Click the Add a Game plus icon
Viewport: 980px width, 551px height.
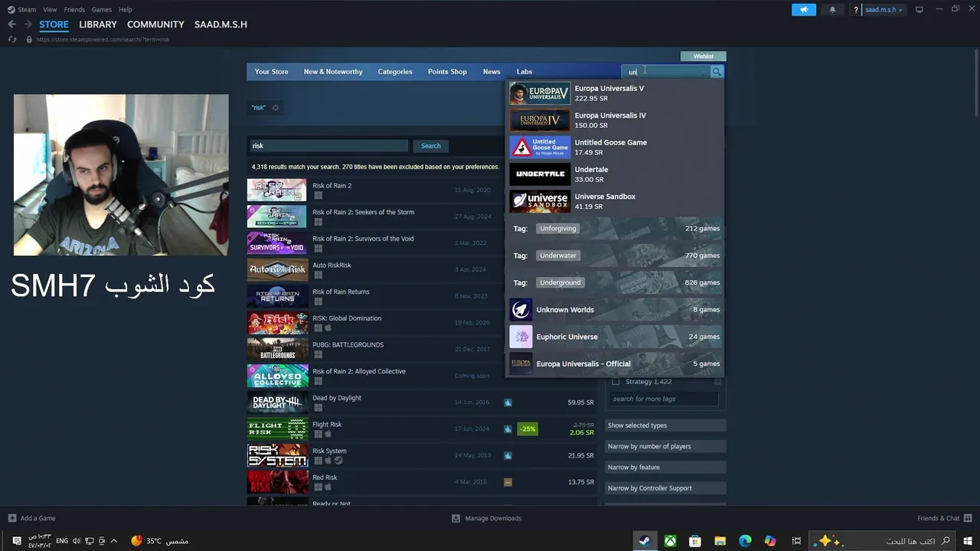[x=12, y=518]
